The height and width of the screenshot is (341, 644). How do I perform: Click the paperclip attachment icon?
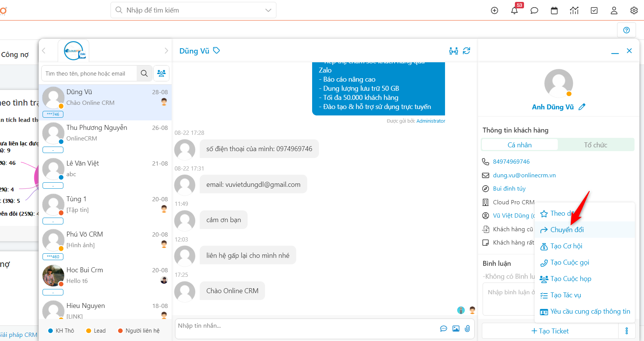click(x=467, y=328)
